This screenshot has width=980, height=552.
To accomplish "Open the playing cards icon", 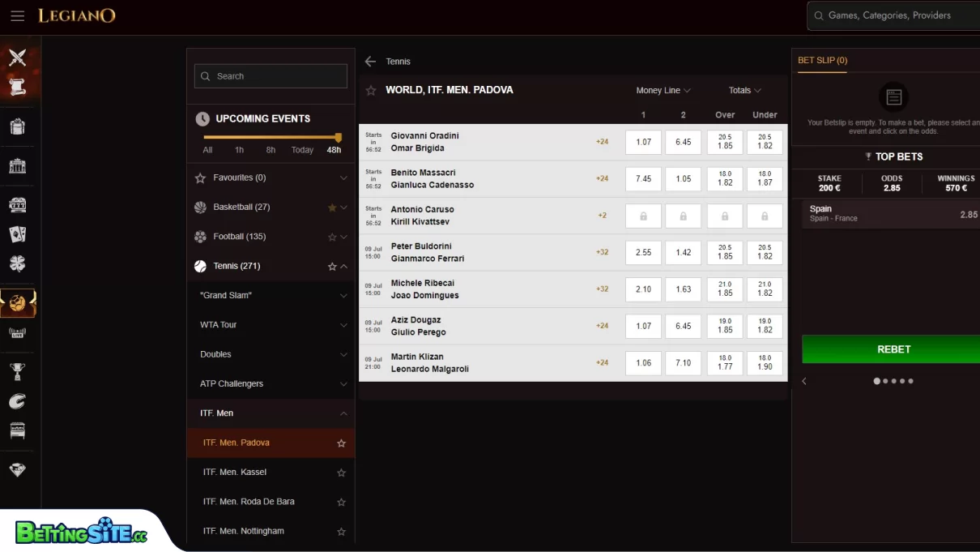I will 17,234.
